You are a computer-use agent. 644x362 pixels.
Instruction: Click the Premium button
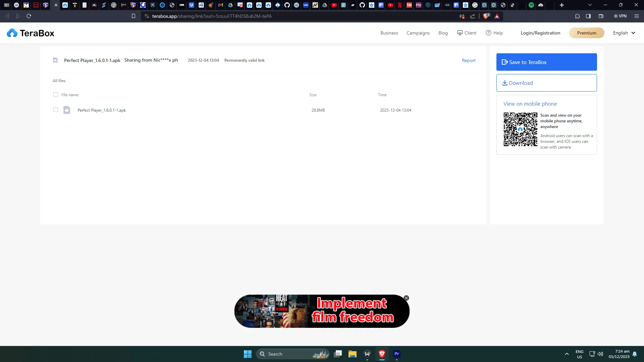coord(587,33)
